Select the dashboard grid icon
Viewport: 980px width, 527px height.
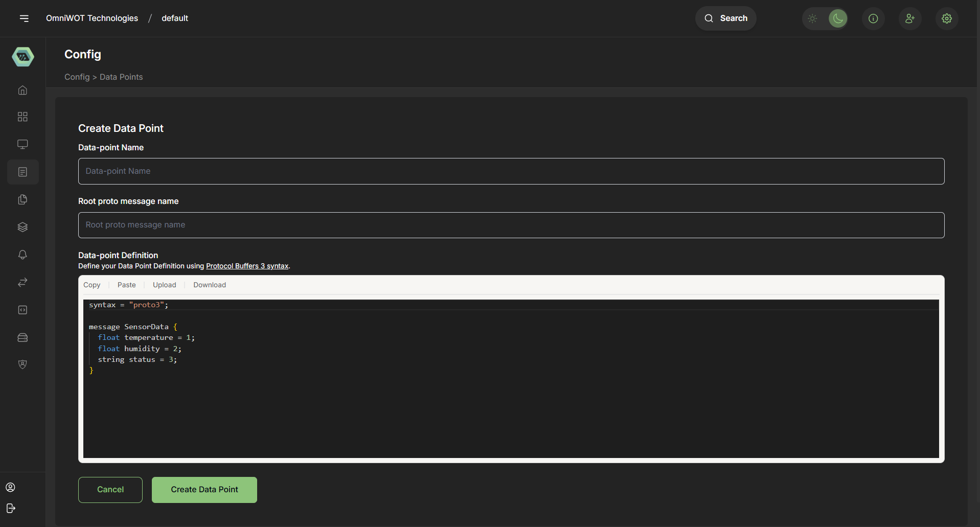click(22, 117)
